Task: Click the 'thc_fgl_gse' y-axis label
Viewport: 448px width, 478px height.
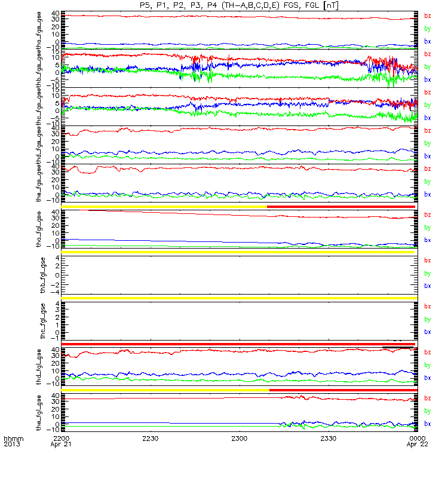Action: pos(43,321)
